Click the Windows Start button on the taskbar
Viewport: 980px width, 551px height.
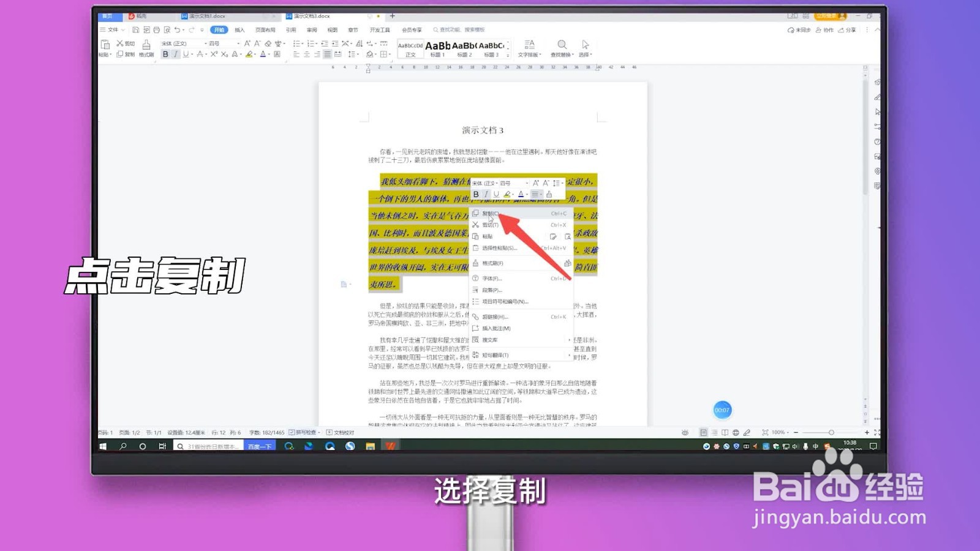[103, 446]
